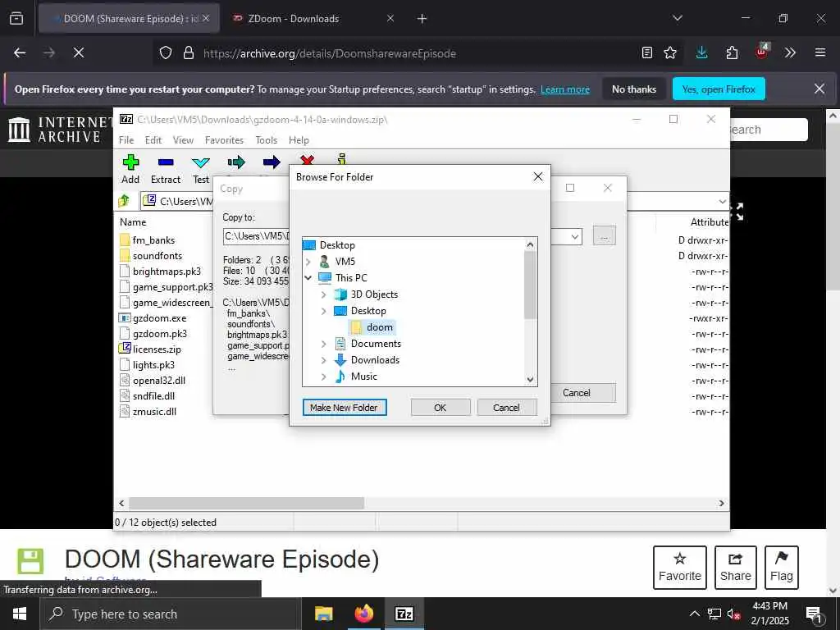This screenshot has height=630, width=840.
Task: Click the uBlock Origin shield icon
Action: 761,52
